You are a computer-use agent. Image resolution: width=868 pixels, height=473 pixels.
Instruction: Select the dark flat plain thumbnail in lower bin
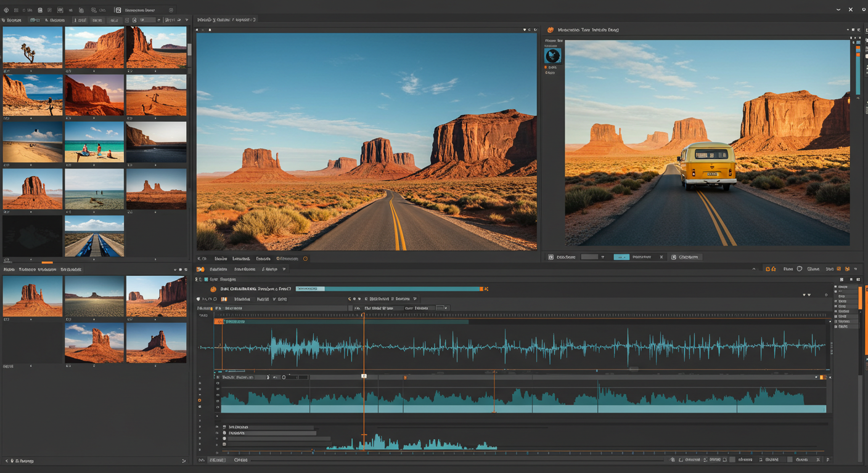pyautogui.click(x=94, y=296)
